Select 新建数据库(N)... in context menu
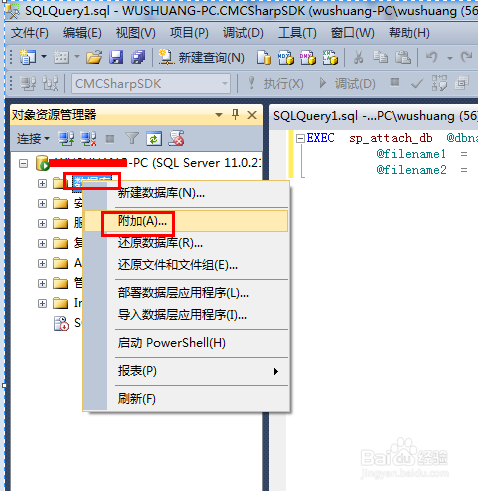This screenshot has height=491, width=478. pos(185,193)
